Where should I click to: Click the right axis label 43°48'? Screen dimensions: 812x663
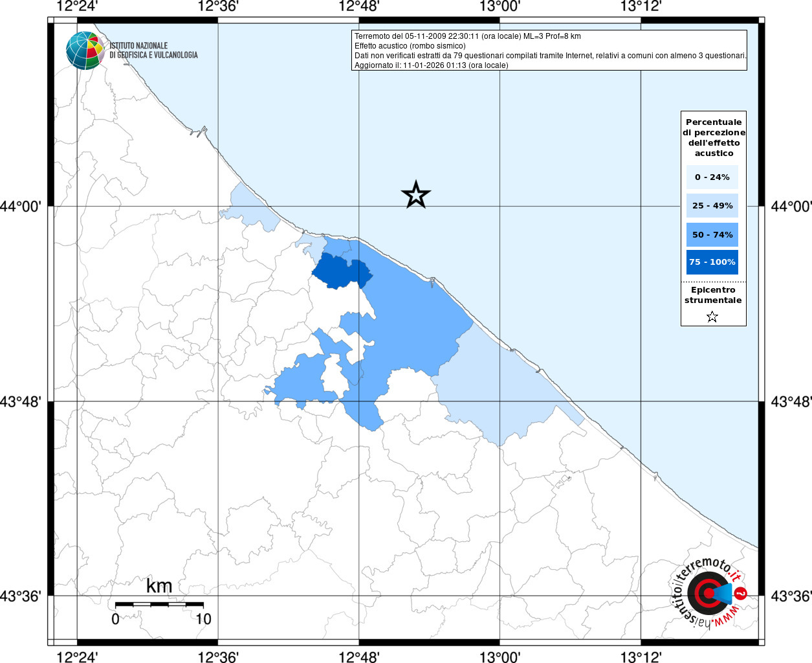tap(791, 401)
